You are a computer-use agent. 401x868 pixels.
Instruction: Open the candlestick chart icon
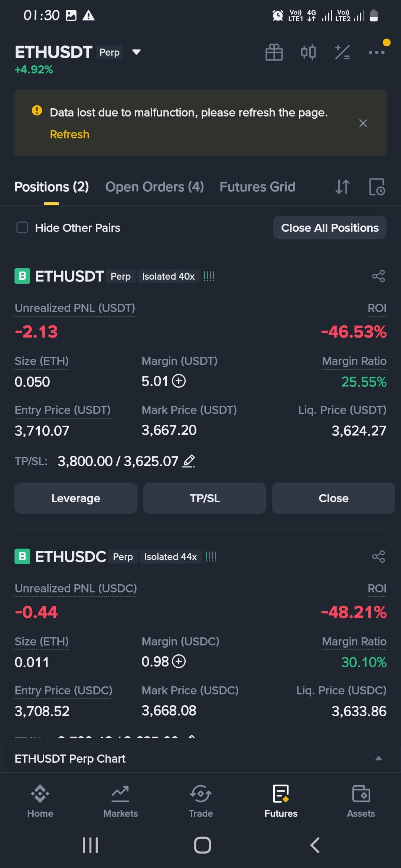tap(308, 52)
